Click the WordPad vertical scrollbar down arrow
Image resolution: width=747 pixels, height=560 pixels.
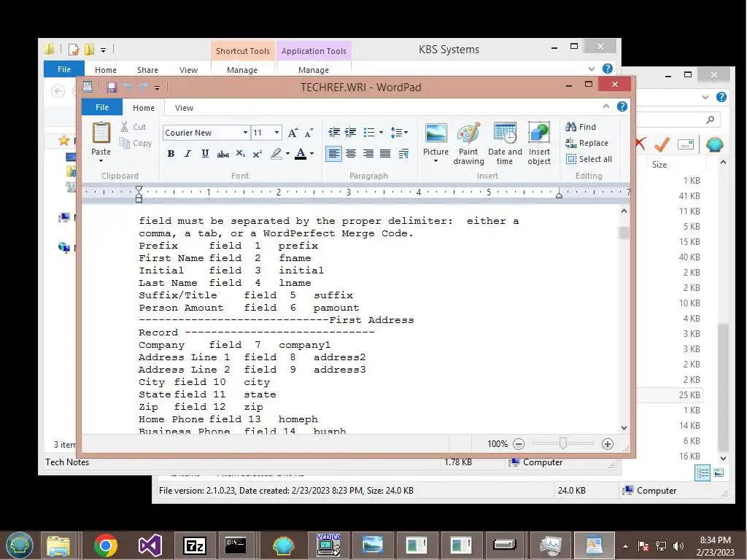coord(624,427)
